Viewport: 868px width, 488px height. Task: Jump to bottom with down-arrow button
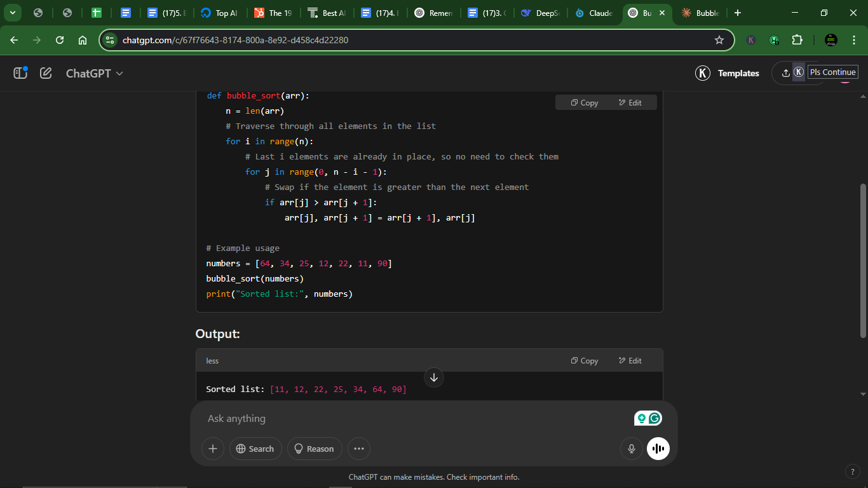point(434,377)
